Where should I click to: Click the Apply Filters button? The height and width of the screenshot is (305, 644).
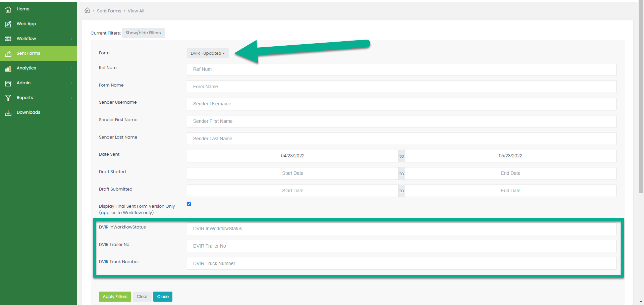tap(115, 297)
